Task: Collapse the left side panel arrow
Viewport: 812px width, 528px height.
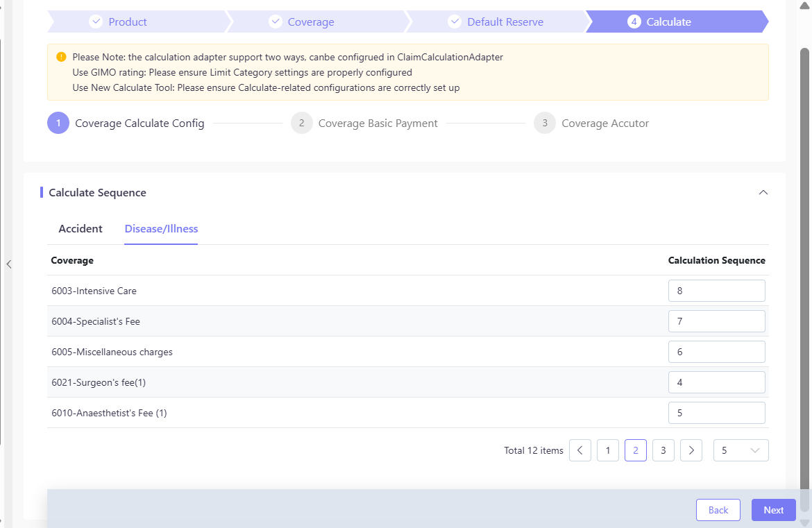Action: coord(9,264)
